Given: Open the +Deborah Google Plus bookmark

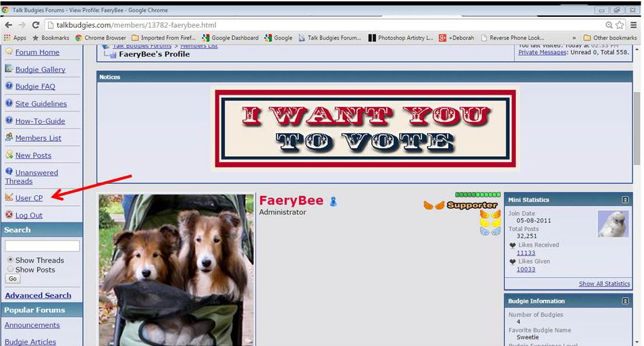Looking at the screenshot, I should pos(456,38).
